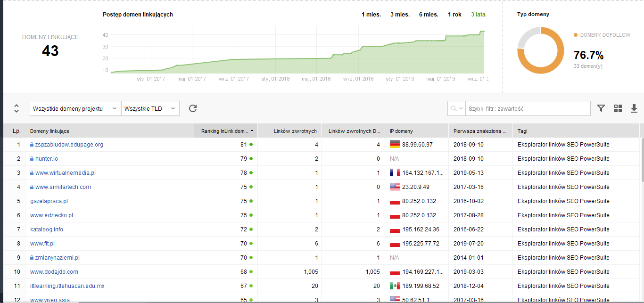The height and width of the screenshot is (303, 644).
Task: Select the 3 mies. time range
Action: click(400, 15)
